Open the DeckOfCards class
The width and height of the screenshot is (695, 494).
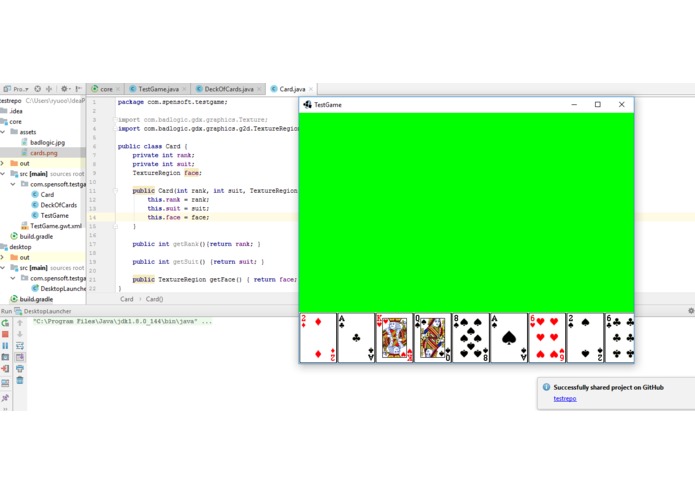(54, 205)
